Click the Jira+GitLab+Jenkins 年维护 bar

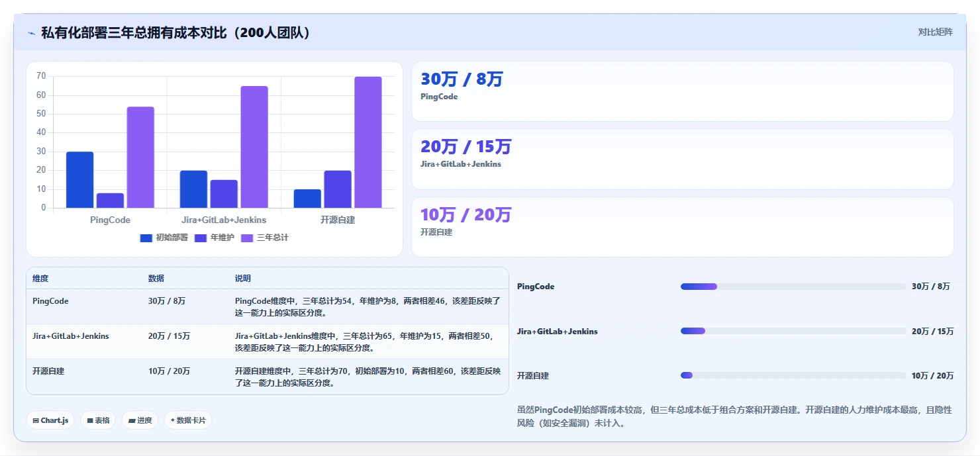224,194
